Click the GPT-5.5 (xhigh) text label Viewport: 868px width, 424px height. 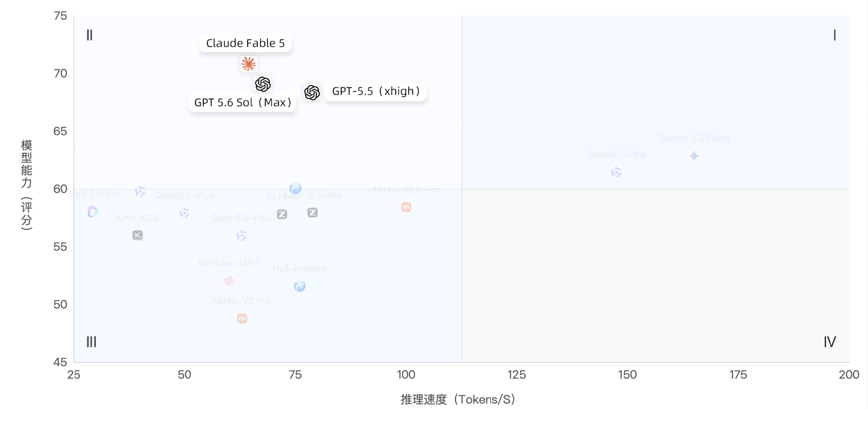coord(376,92)
